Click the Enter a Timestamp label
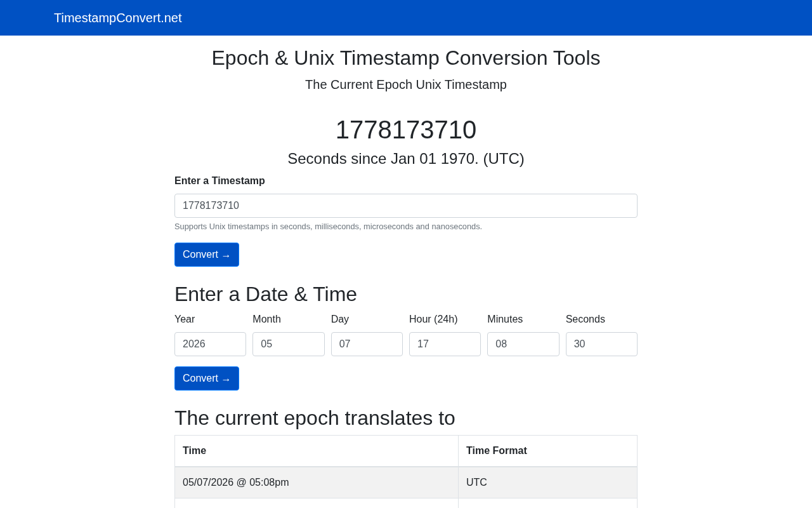 point(219,181)
